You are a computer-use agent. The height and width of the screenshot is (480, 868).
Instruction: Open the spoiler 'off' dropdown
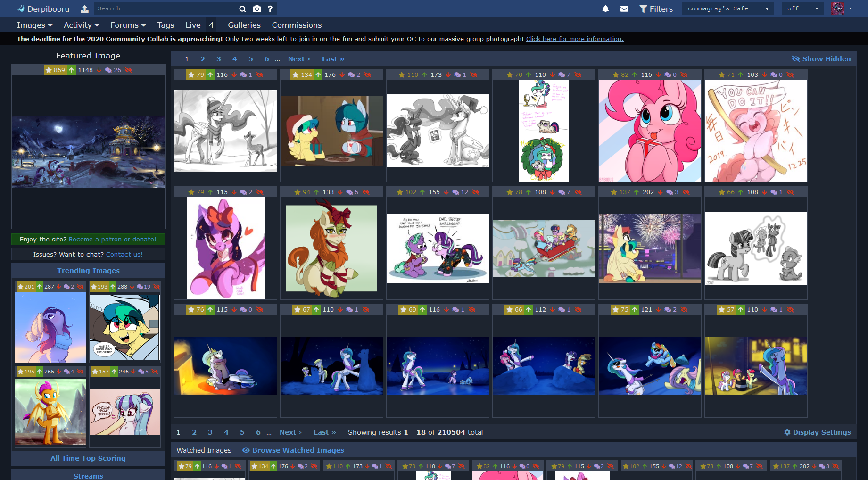point(803,8)
